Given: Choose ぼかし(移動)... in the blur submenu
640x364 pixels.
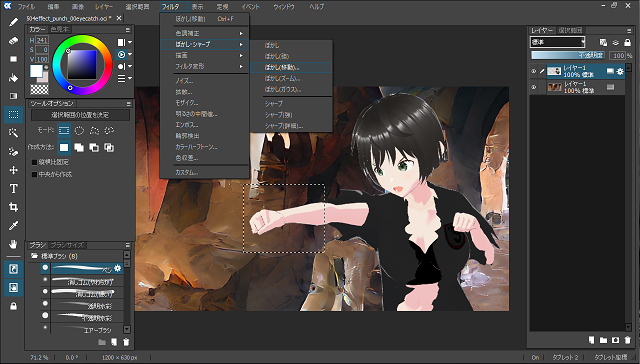Looking at the screenshot, I should click(x=291, y=67).
